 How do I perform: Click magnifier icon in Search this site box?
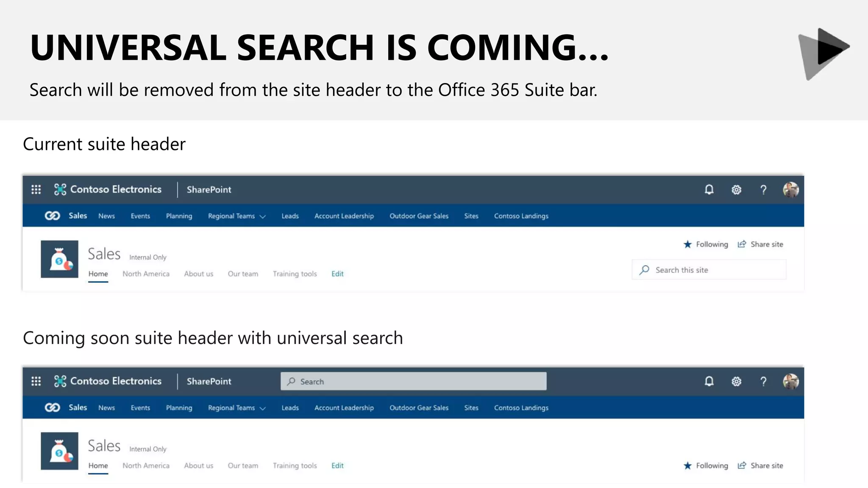click(644, 270)
